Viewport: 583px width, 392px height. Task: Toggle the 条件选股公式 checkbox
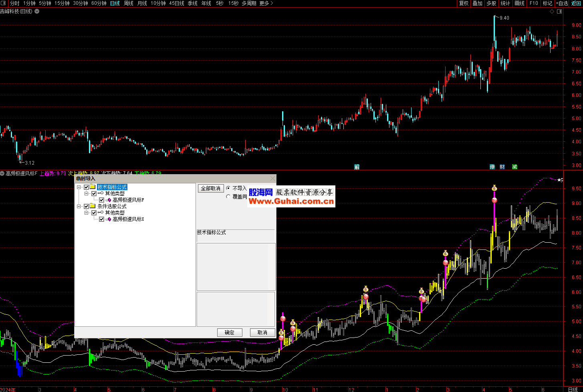[86, 206]
